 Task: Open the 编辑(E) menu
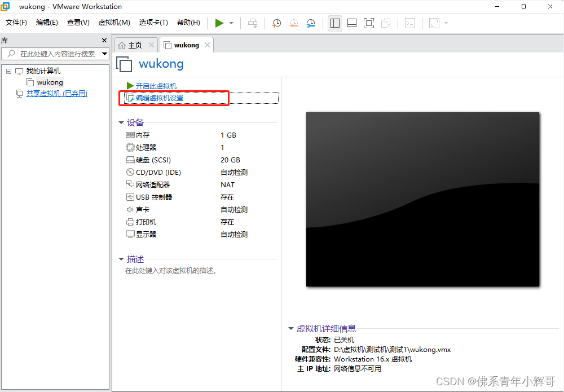tap(47, 23)
